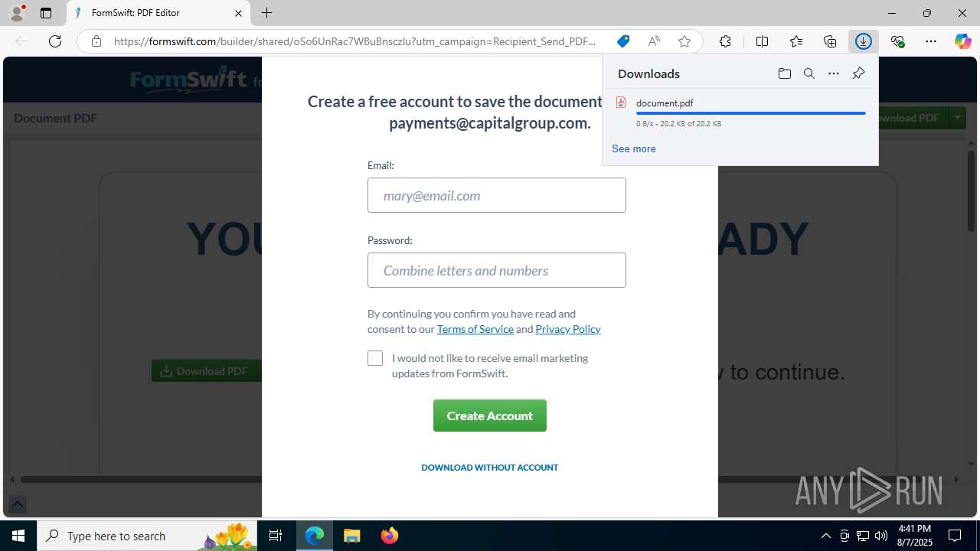
Task: Open the Terms of Service link
Action: 475,329
